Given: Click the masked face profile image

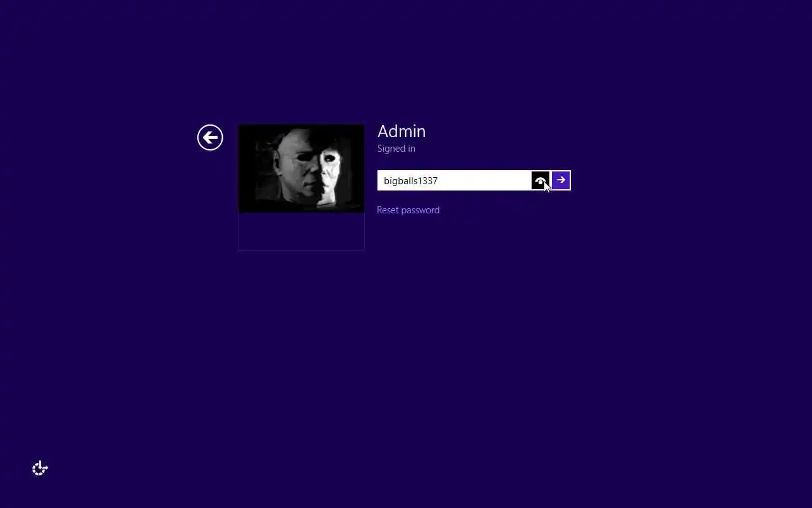Looking at the screenshot, I should (301, 168).
